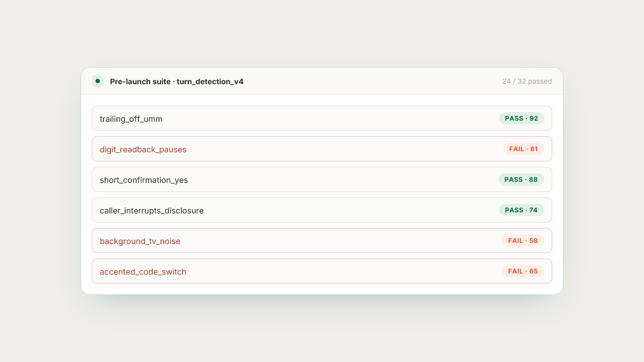The image size is (644, 362).
Task: Open the Pre-launch suite turn_detection_v4 title
Action: click(177, 82)
